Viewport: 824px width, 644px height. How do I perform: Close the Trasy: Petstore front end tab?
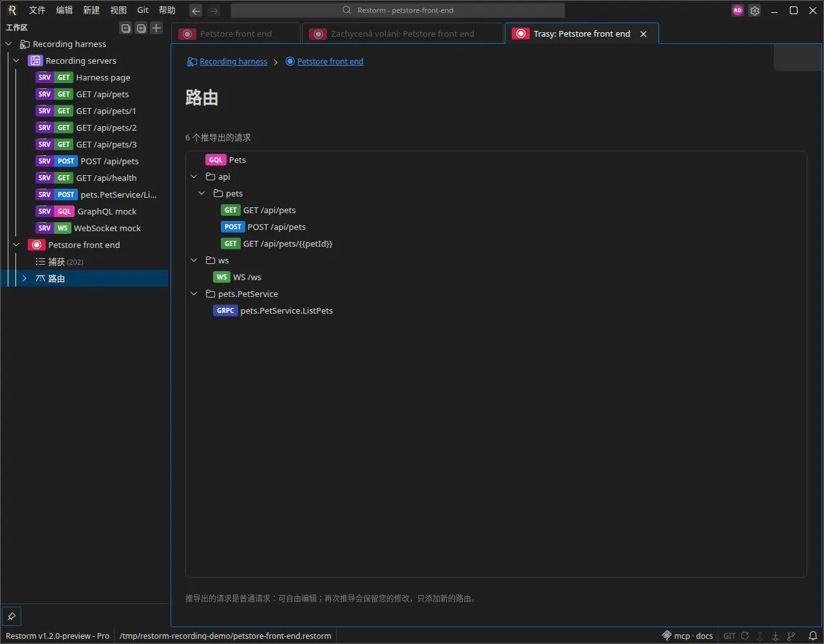click(x=643, y=34)
